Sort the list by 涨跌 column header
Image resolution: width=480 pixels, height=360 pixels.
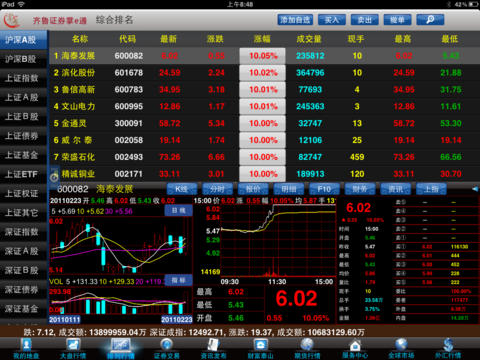pos(215,39)
